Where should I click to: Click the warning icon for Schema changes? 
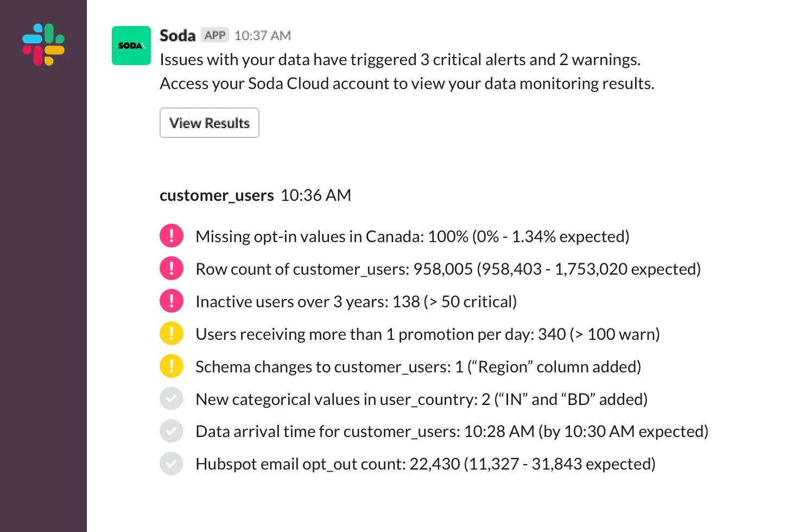click(x=172, y=366)
